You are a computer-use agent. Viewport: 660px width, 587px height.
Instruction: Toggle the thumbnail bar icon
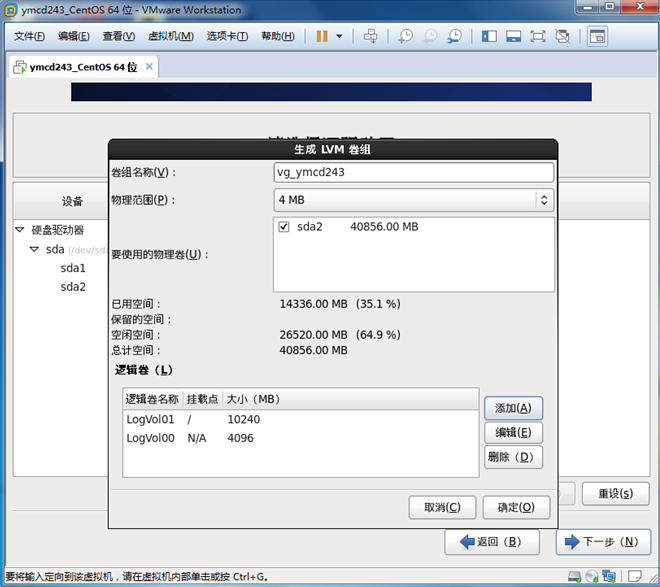[x=513, y=36]
